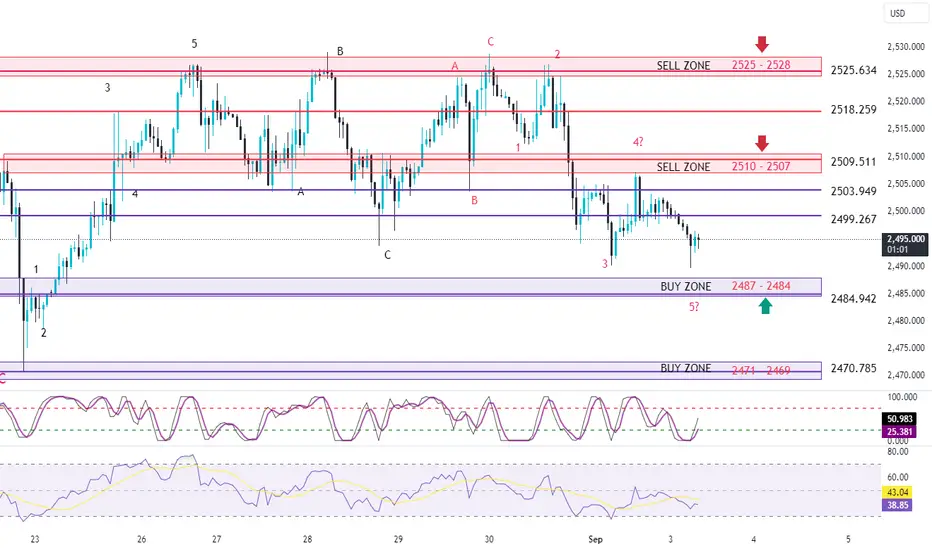The width and height of the screenshot is (932, 550).
Task: Select the 2484.942 price level label
Action: click(854, 298)
